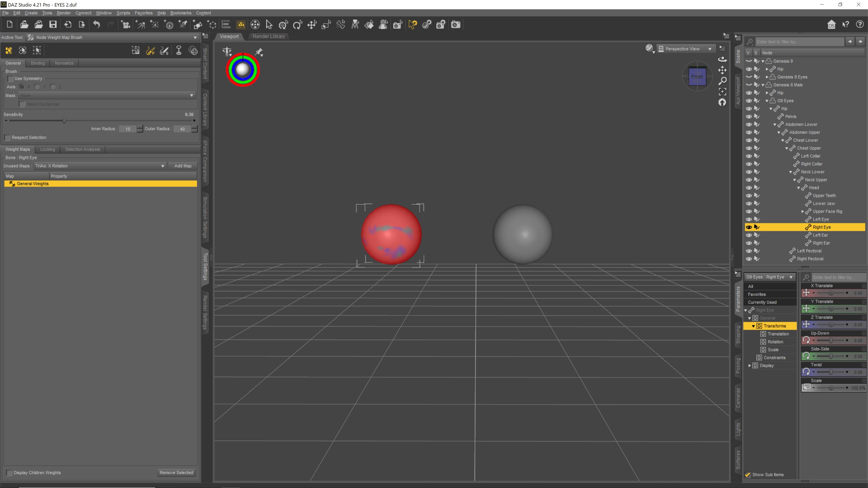Select the paint brush mode icon
Screen dimensions: 868x488
(x=150, y=51)
